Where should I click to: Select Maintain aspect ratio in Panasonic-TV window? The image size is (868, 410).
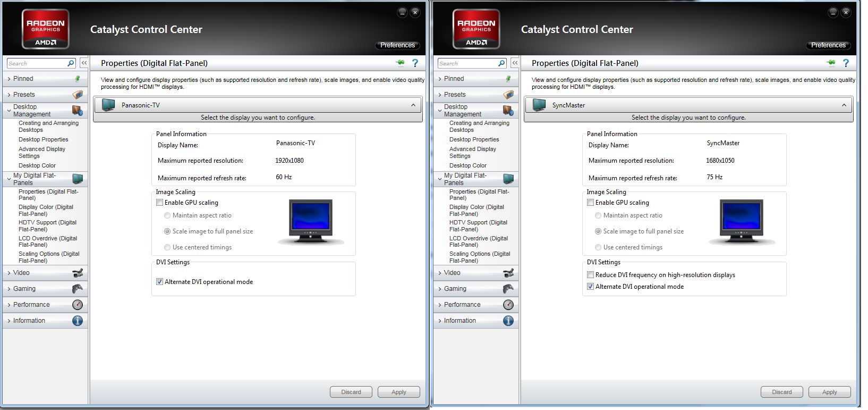tap(167, 215)
